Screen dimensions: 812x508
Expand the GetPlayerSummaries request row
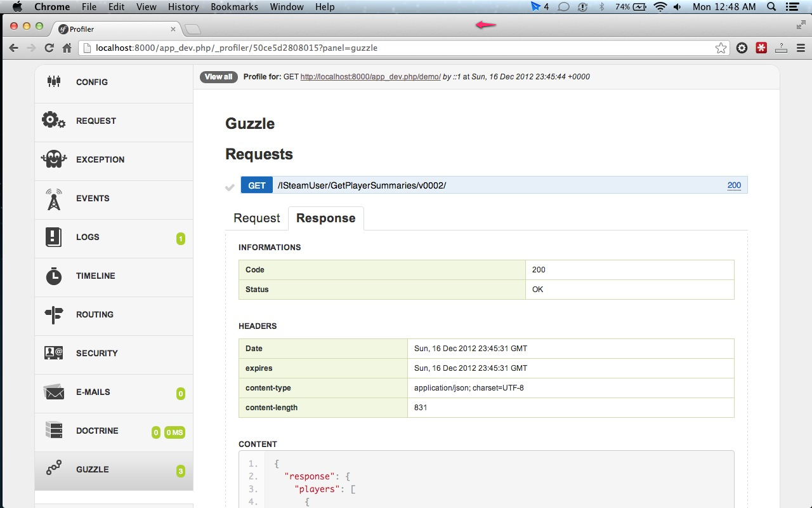pyautogui.click(x=494, y=185)
